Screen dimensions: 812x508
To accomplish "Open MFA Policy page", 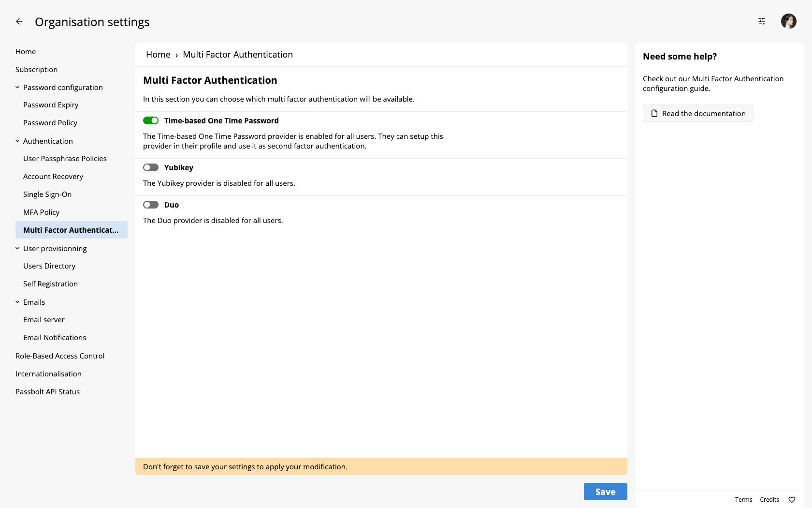I will (41, 212).
